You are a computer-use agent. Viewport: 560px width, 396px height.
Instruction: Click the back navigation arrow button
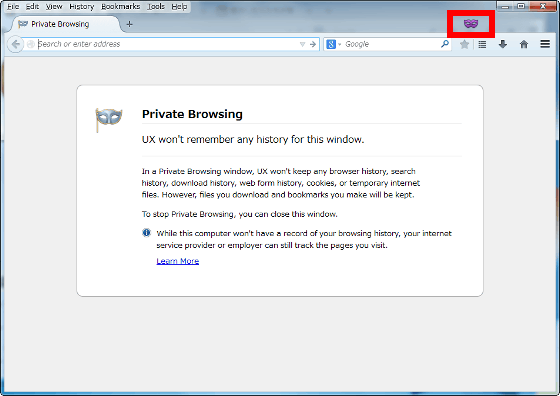pyautogui.click(x=15, y=44)
